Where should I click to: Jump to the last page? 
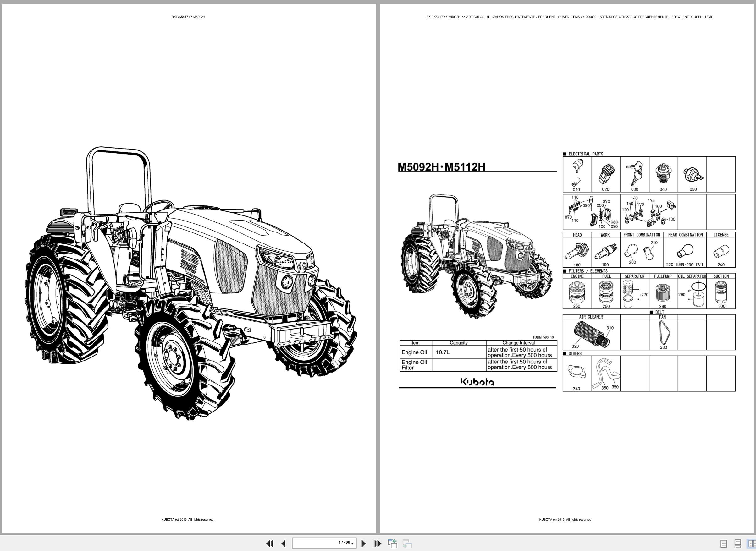[378, 543]
